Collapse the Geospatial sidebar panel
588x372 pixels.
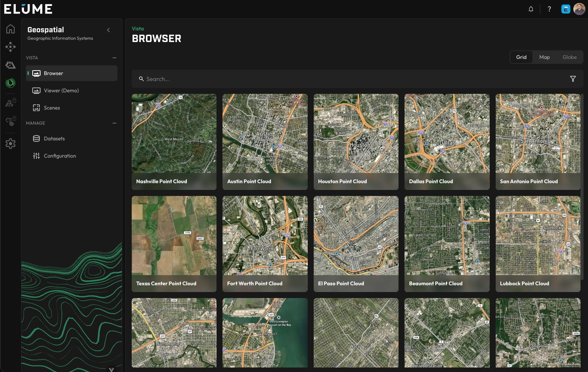pos(108,30)
